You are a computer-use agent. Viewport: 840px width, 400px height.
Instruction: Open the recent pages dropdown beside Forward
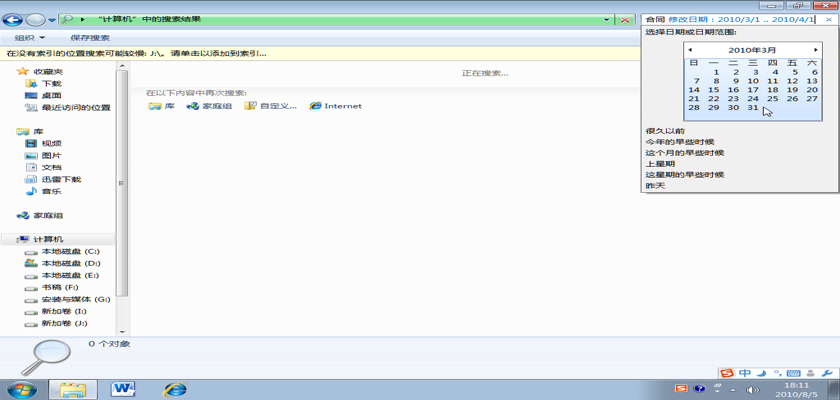point(52,19)
